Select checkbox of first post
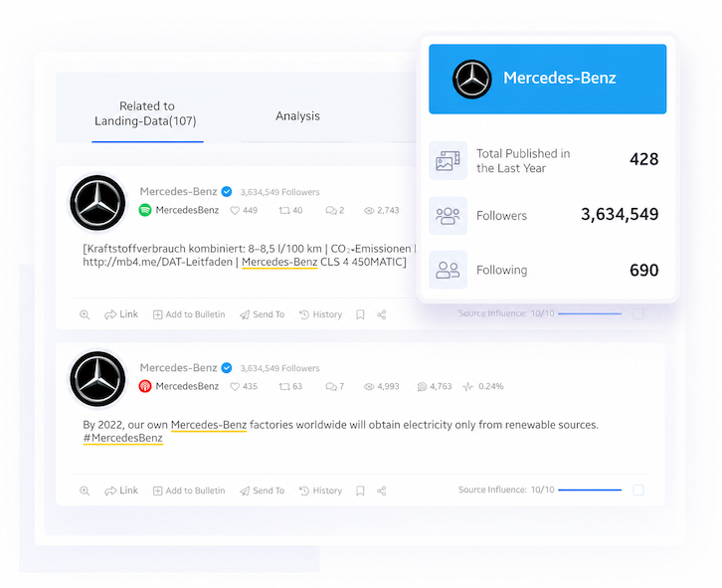 tap(638, 313)
